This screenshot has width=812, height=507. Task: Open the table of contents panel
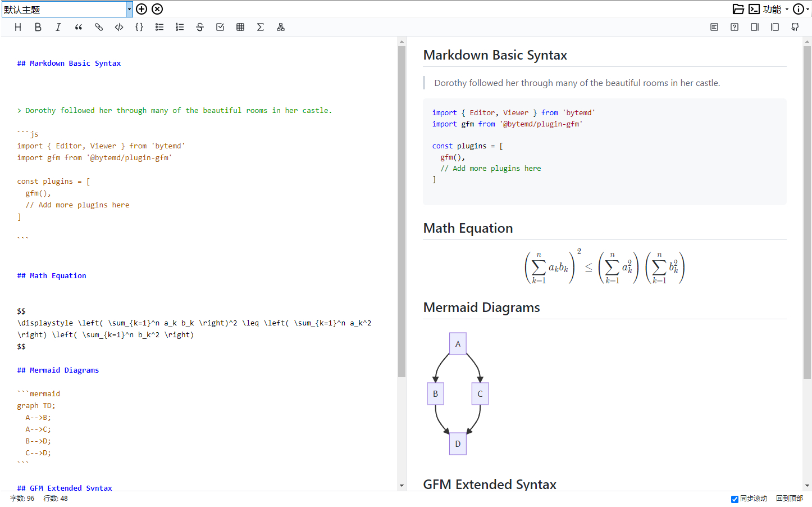[x=714, y=27]
